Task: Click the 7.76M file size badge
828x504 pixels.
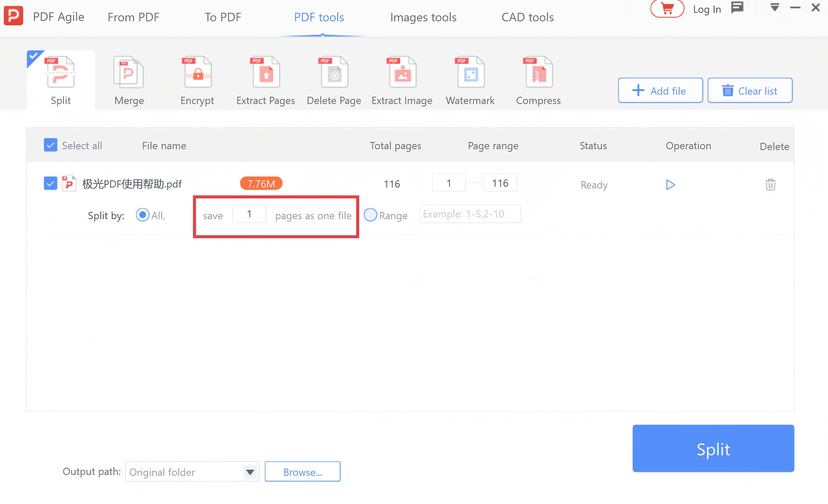Action: [x=261, y=183]
